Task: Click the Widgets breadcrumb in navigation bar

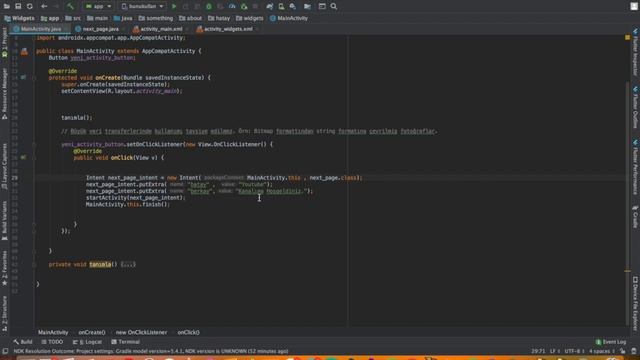Action: click(x=20, y=18)
